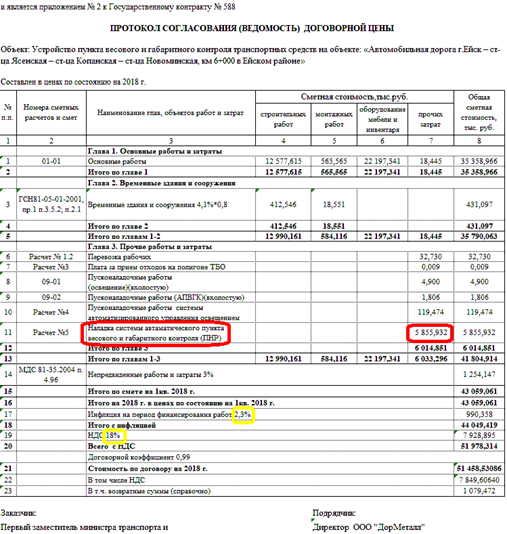Click the value '1 079,472'

click(x=479, y=491)
